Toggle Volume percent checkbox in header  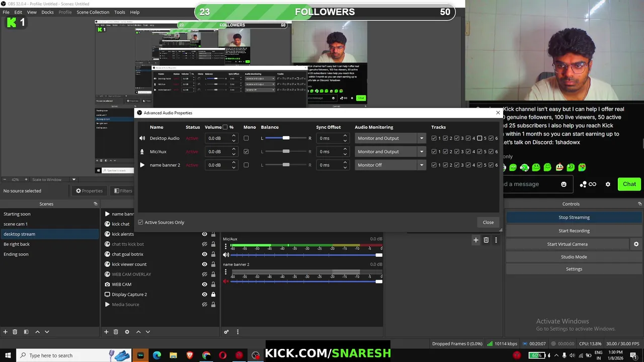pyautogui.click(x=225, y=127)
